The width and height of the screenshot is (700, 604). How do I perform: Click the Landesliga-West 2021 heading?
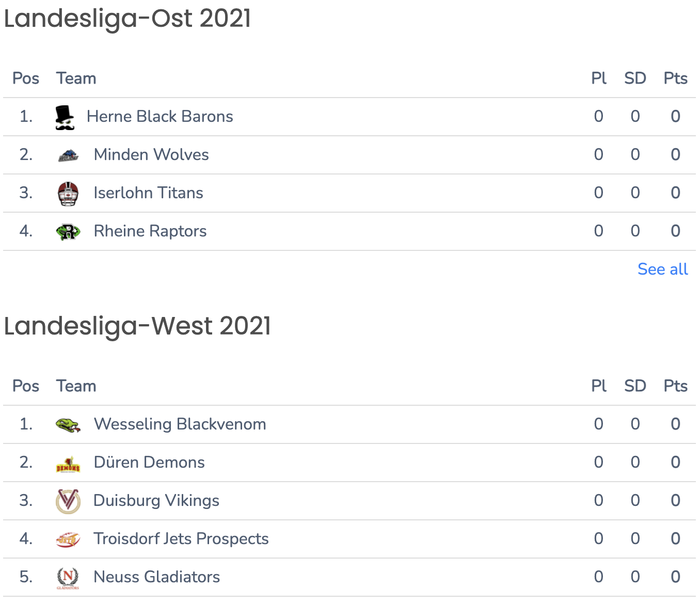click(x=137, y=326)
